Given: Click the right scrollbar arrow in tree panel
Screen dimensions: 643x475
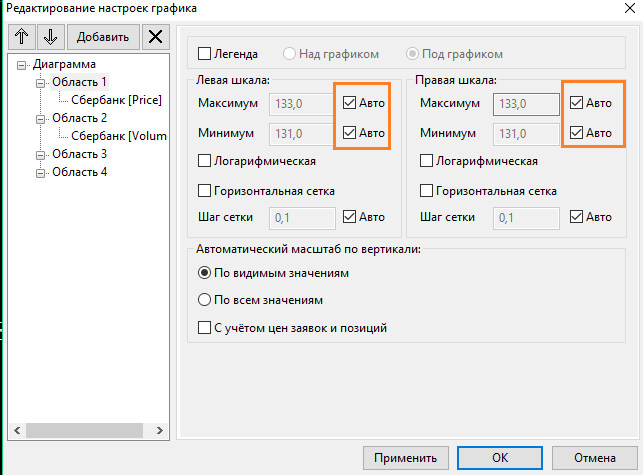Looking at the screenshot, I should point(160,430).
